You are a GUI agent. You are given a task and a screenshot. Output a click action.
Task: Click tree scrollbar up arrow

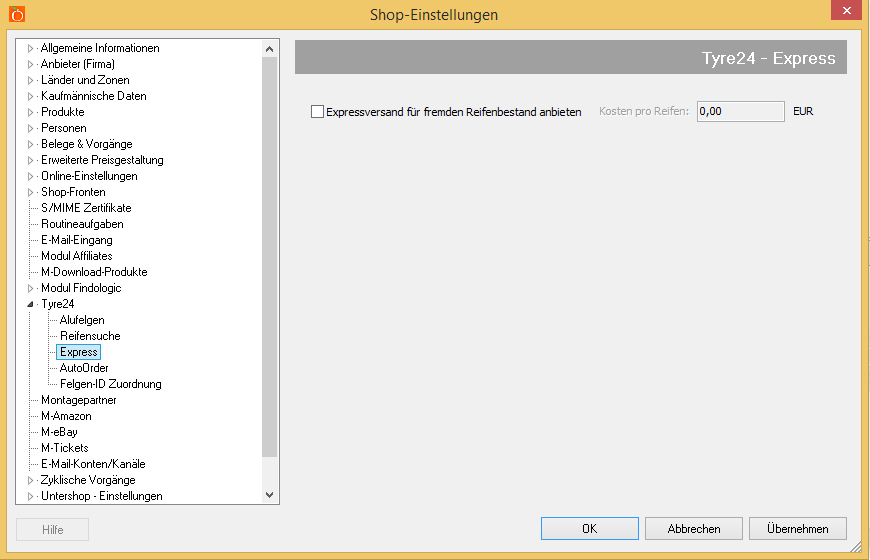269,48
